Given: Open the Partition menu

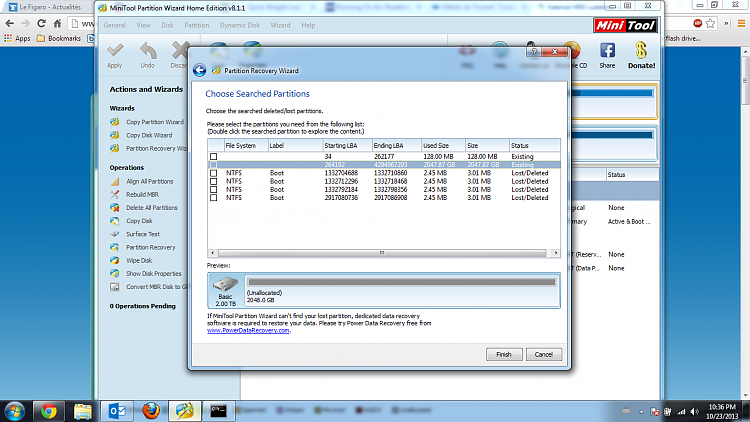Looking at the screenshot, I should pyautogui.click(x=197, y=25).
